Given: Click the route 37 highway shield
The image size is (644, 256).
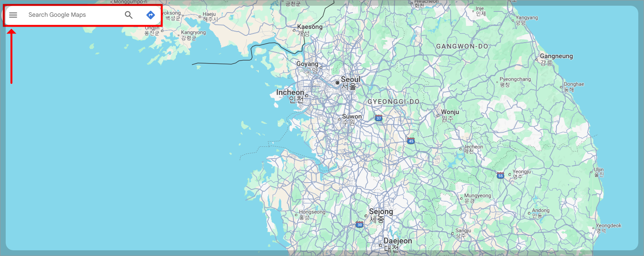Looking at the screenshot, I should 378,118.
